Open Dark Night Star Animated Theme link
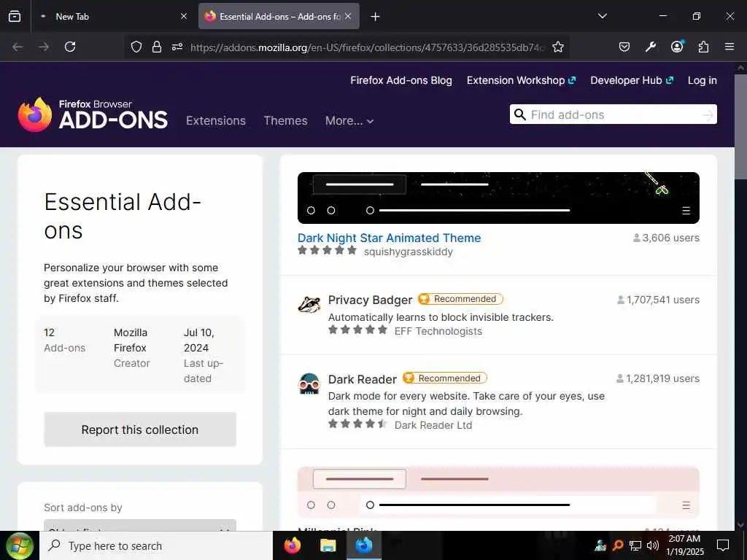The image size is (747, 560). [x=390, y=238]
